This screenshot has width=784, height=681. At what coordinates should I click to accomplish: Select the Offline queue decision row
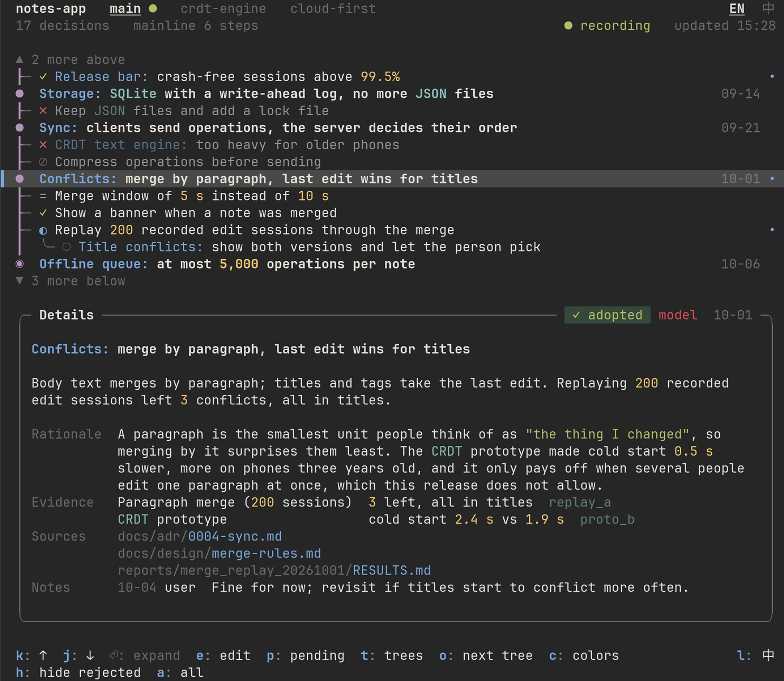[x=392, y=264]
